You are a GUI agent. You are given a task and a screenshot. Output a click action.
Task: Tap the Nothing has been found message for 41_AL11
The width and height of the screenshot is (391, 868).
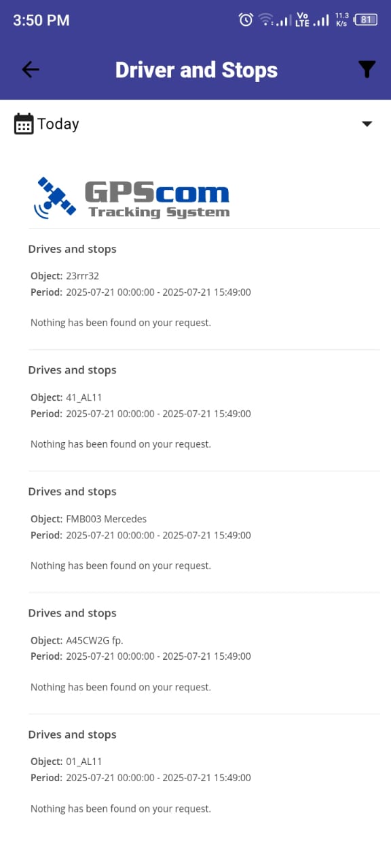coord(120,444)
